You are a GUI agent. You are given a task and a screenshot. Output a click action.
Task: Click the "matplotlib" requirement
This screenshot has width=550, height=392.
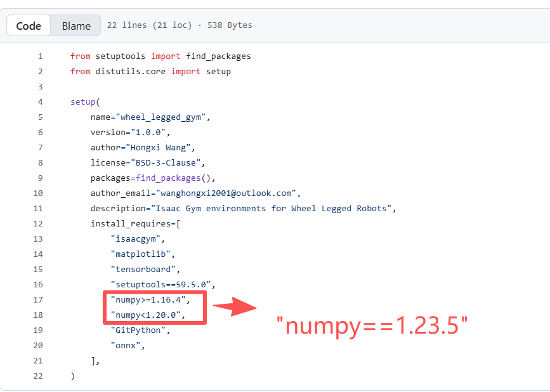141,254
